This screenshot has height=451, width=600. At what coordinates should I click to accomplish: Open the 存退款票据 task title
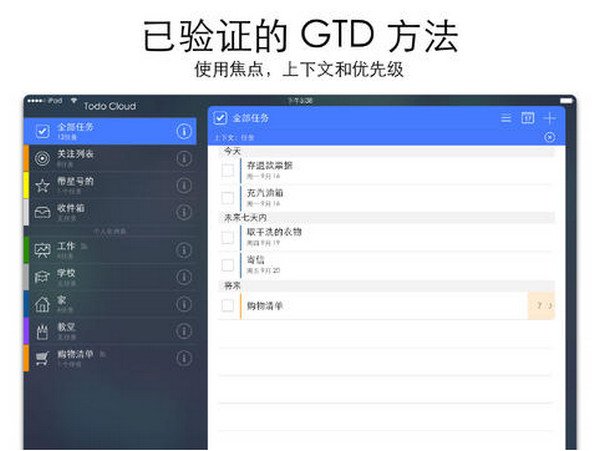[x=270, y=166]
